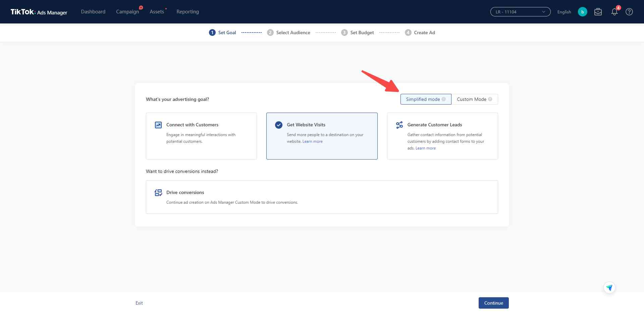Open the user avatar 'b' menu
The image size is (644, 314).
582,12
